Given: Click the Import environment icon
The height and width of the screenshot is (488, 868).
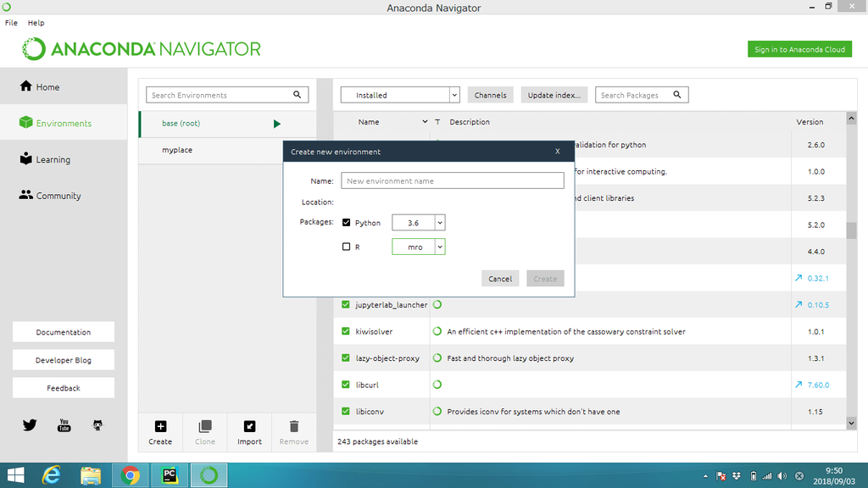Looking at the screenshot, I should click(249, 426).
